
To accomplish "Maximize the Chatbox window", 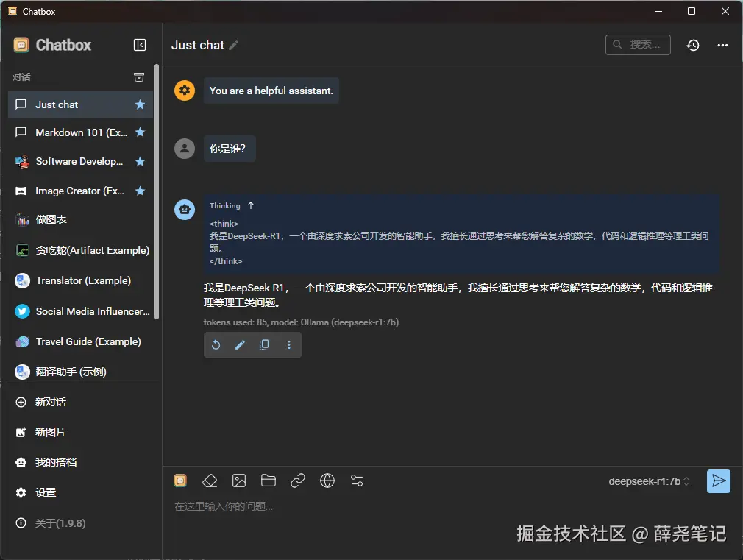I will coord(692,11).
